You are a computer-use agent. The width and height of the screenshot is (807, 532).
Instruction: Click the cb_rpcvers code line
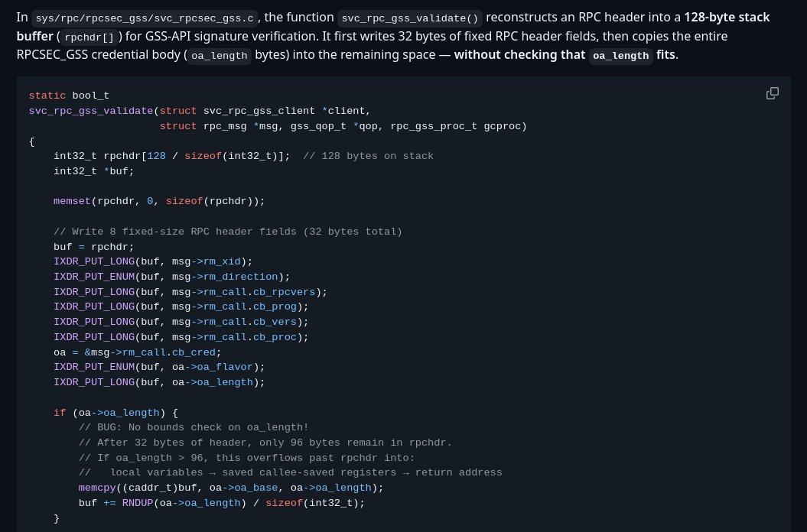click(x=190, y=292)
